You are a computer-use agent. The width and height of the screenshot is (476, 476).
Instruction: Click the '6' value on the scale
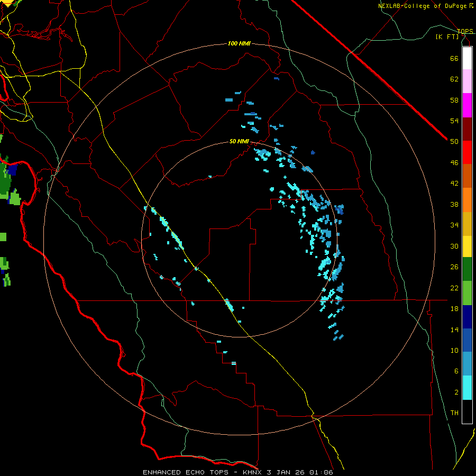456,371
